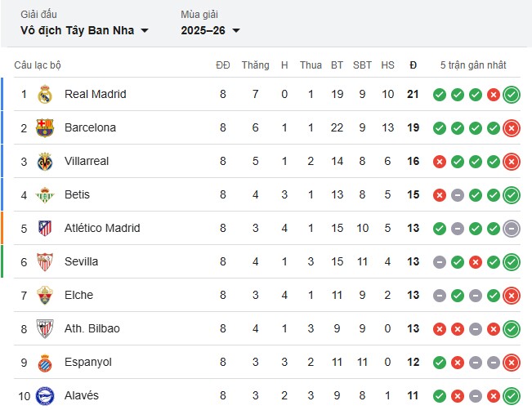Click the Real Madrid club crest

tap(45, 95)
